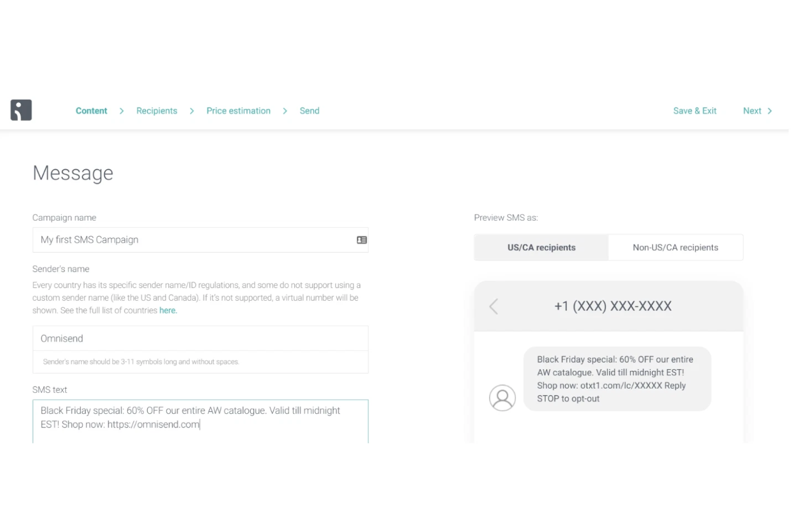
Task: Click the back arrow in the phone preview
Action: (x=493, y=306)
